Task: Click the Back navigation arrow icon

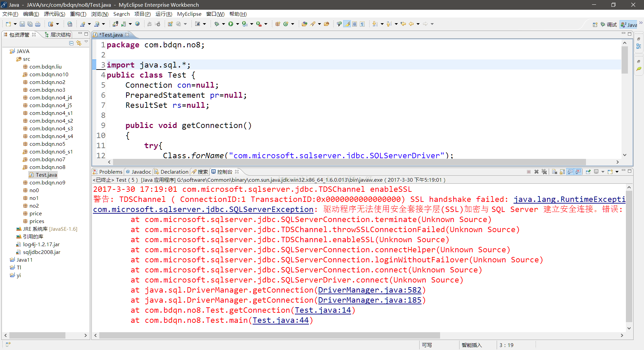Action: 411,24
